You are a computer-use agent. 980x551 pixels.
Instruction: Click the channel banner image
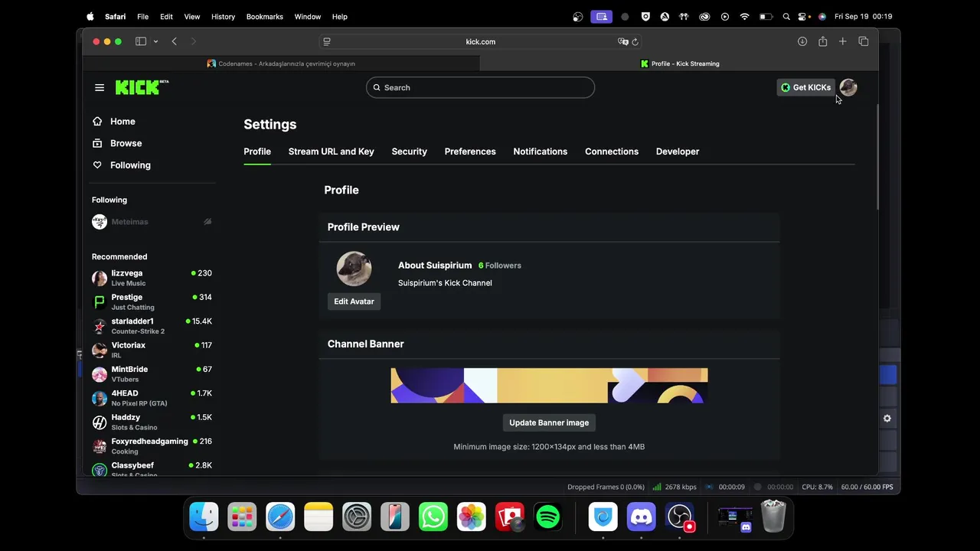(x=549, y=386)
